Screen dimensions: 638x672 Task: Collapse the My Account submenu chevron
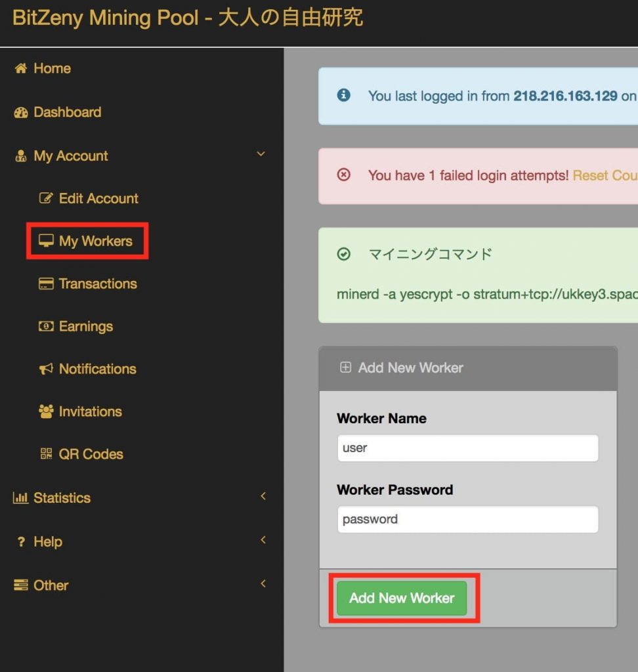261,154
